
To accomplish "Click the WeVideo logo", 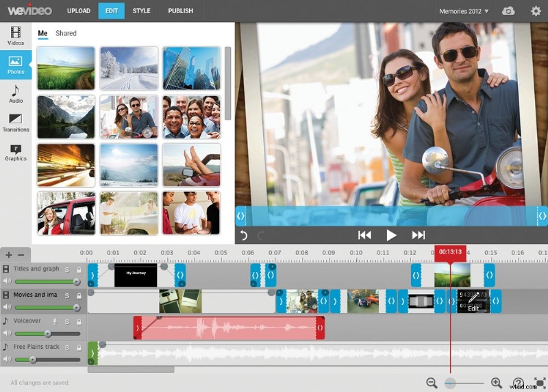I will [29, 10].
